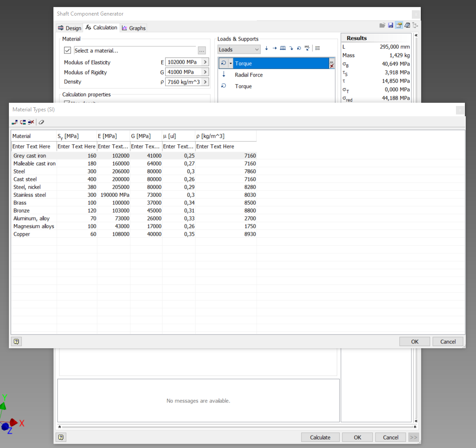Click the Density input field

pos(183,82)
